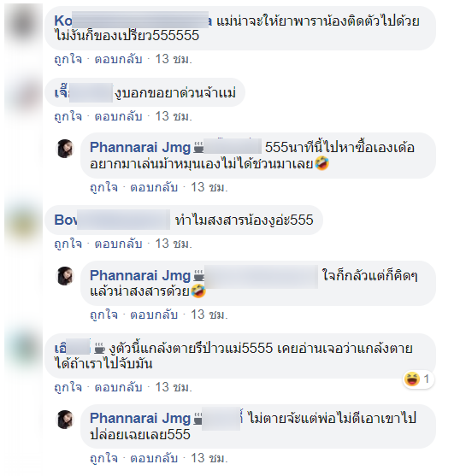Reply to Phannarai's last comment ปล่อยเฉยเลย
The width and height of the screenshot is (466, 476).
coord(154,458)
